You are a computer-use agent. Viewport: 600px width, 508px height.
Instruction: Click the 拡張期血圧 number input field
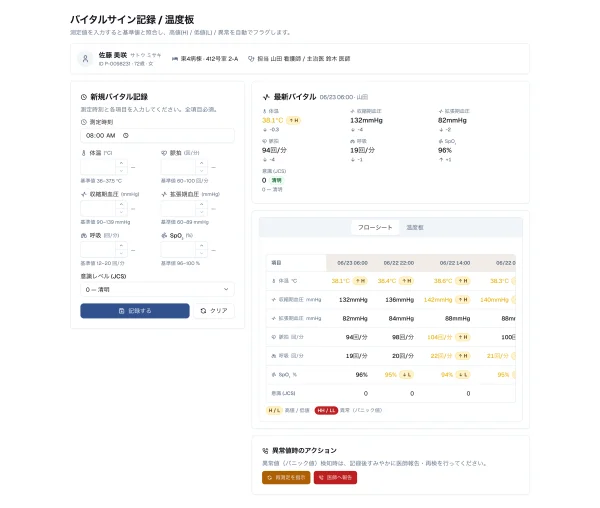click(178, 208)
